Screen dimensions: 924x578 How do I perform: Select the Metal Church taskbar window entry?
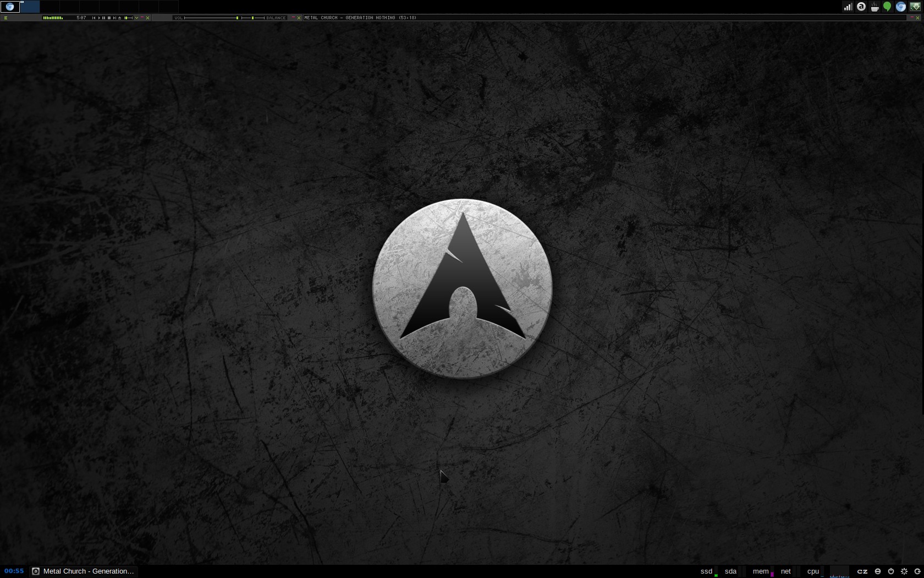click(83, 571)
